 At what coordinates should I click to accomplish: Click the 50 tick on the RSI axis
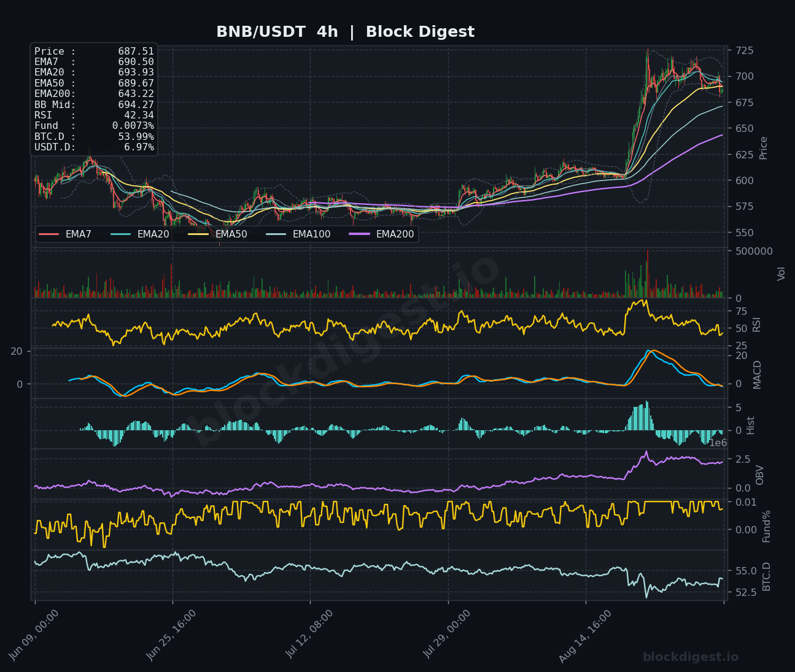(x=741, y=329)
